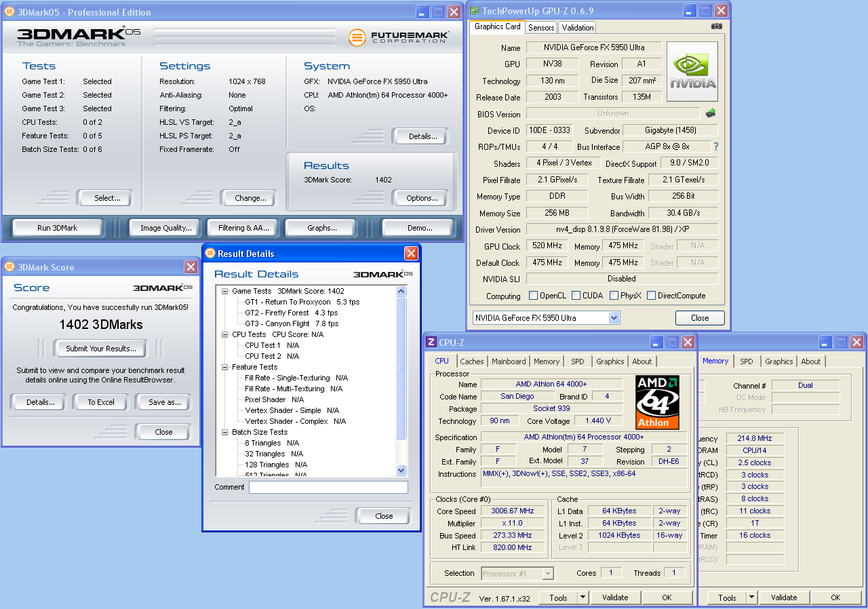Image resolution: width=868 pixels, height=609 pixels.
Task: Select the Pixel Shader result row
Action: pyautogui.click(x=274, y=399)
